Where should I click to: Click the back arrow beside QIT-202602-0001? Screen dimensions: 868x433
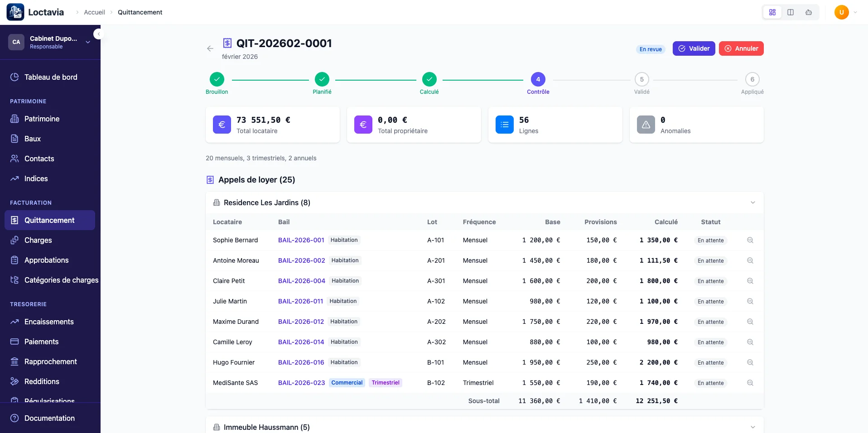coord(210,48)
